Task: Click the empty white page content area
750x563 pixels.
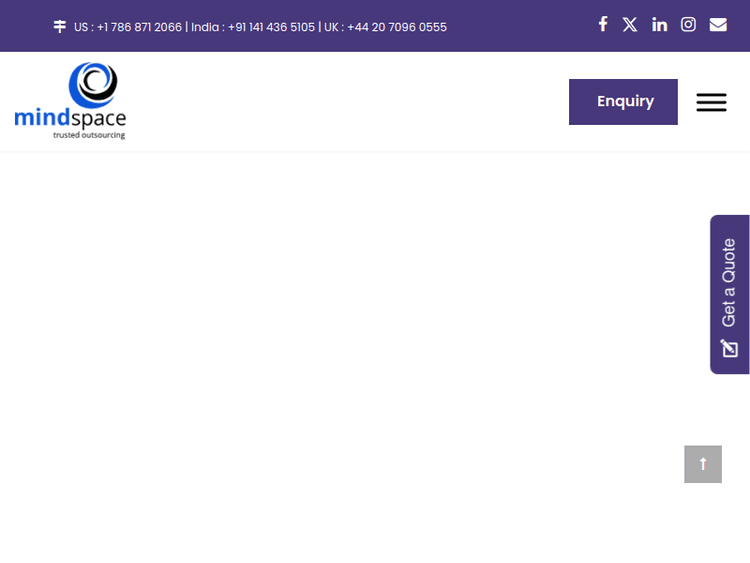Action: [350, 330]
